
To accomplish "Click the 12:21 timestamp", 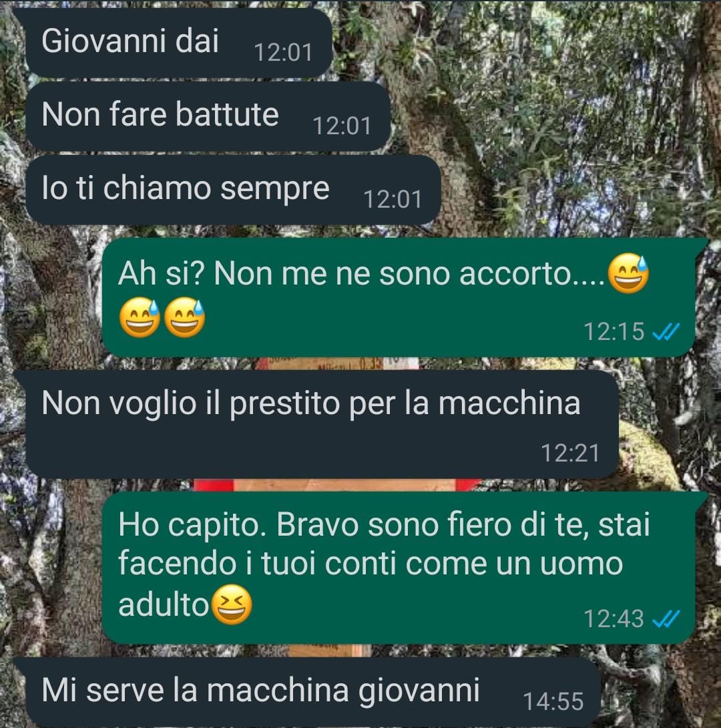I will point(570,453).
